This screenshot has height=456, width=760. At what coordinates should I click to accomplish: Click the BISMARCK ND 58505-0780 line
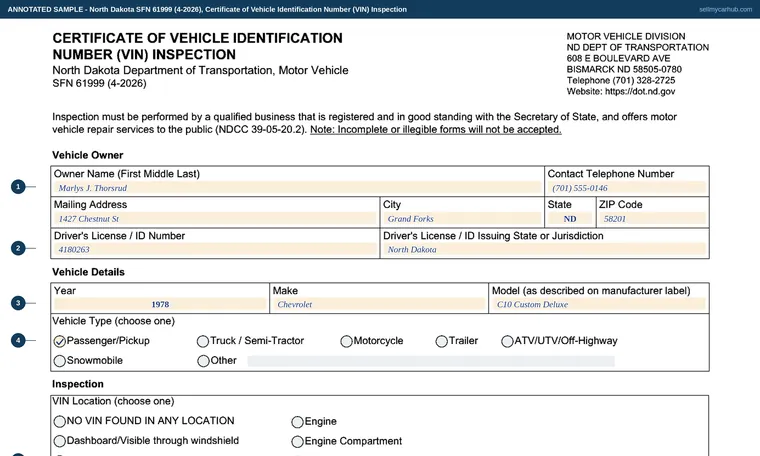[x=624, y=69]
